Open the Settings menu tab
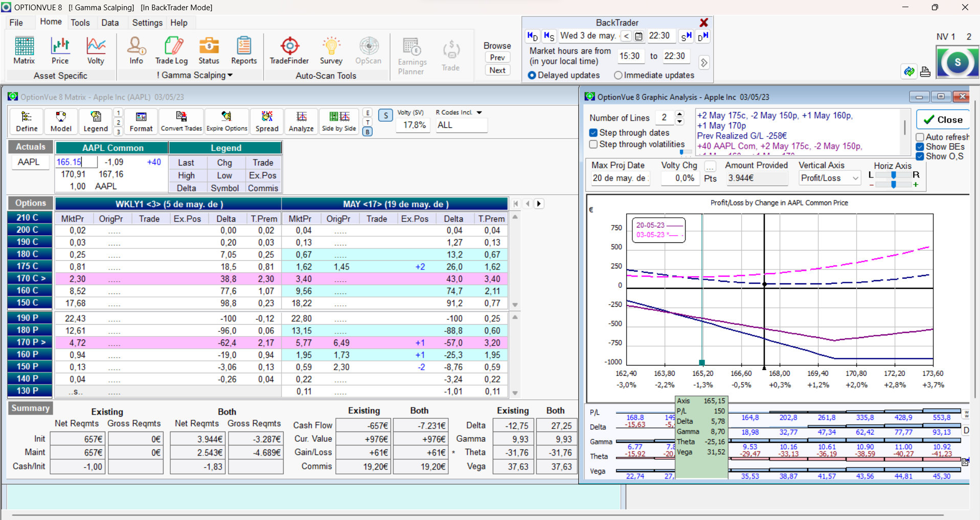This screenshot has width=980, height=520. click(147, 22)
